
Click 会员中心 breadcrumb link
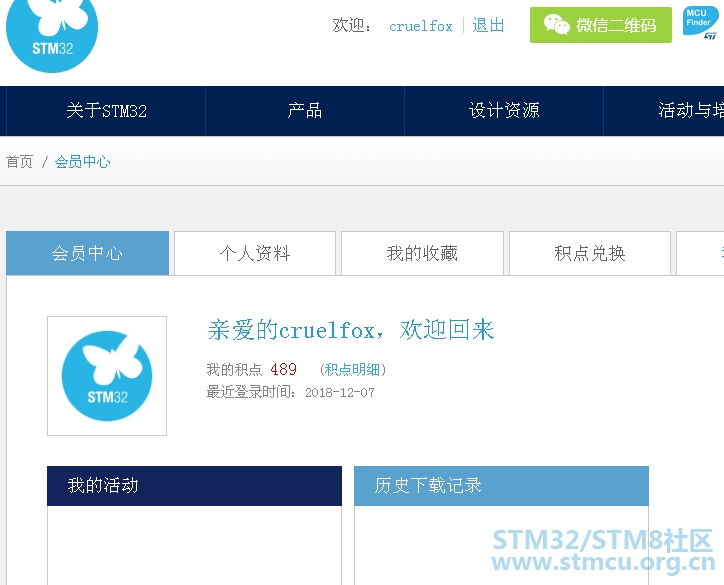[83, 162]
